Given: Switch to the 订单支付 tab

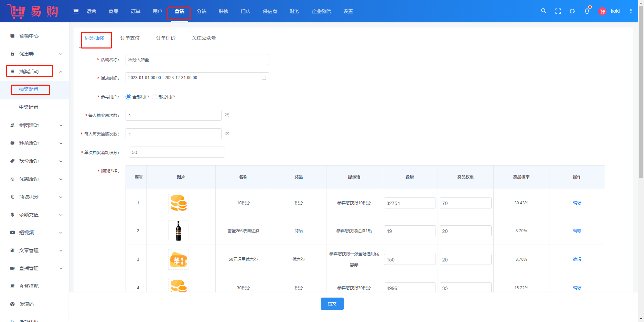Looking at the screenshot, I should (130, 38).
